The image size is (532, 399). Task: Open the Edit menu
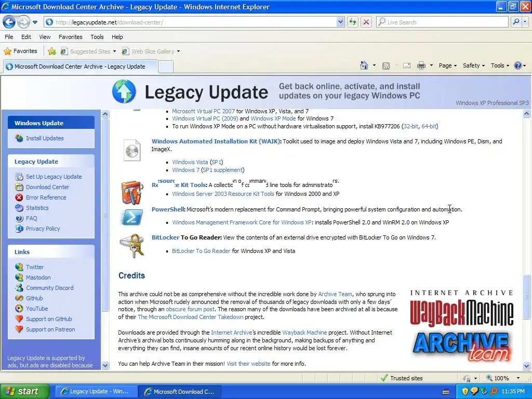click(x=26, y=37)
